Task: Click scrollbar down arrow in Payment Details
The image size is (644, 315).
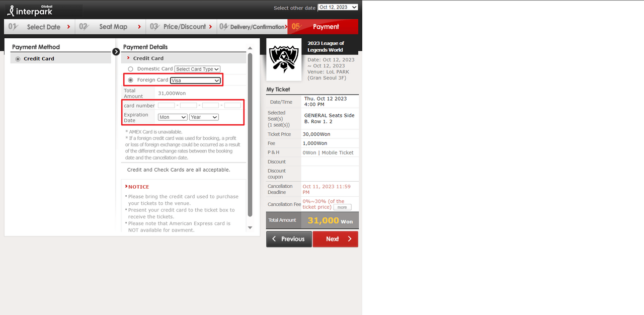Action: (x=250, y=227)
